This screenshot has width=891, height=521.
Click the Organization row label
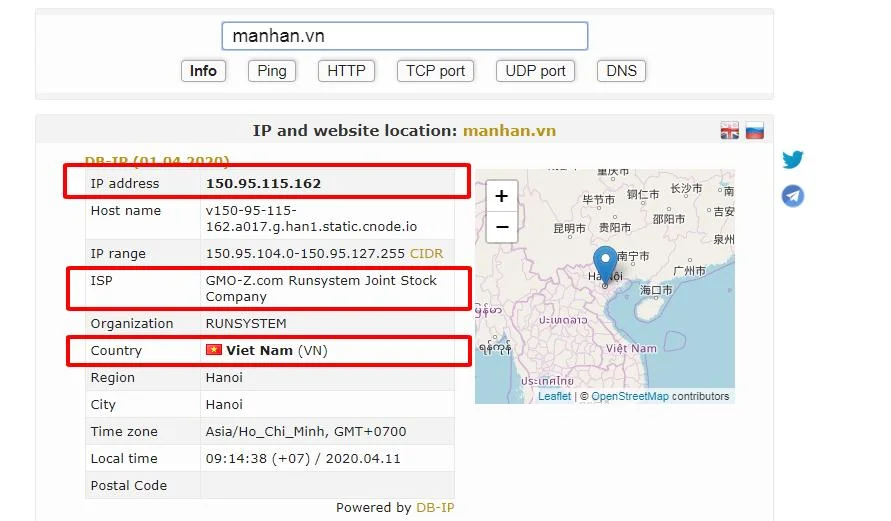[132, 324]
